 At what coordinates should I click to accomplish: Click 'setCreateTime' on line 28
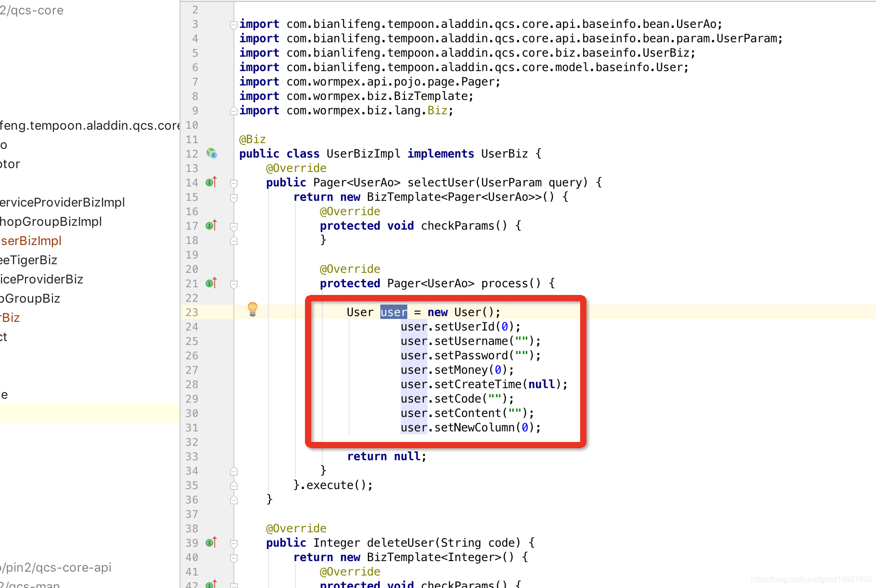tap(478, 384)
